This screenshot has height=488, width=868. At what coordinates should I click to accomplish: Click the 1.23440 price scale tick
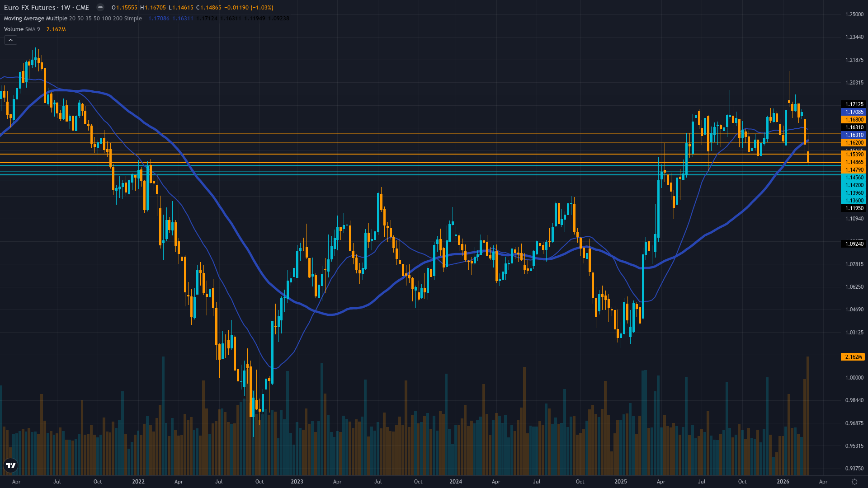(854, 37)
